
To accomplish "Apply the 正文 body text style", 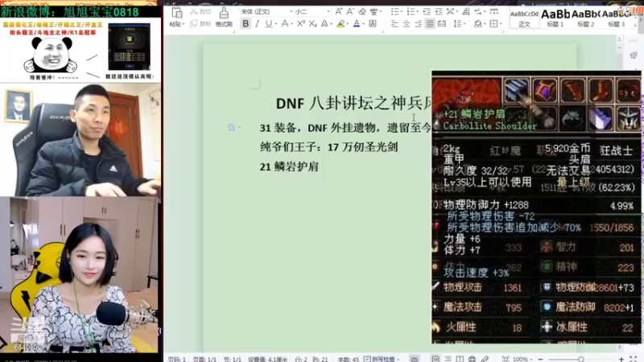I will click(x=524, y=18).
